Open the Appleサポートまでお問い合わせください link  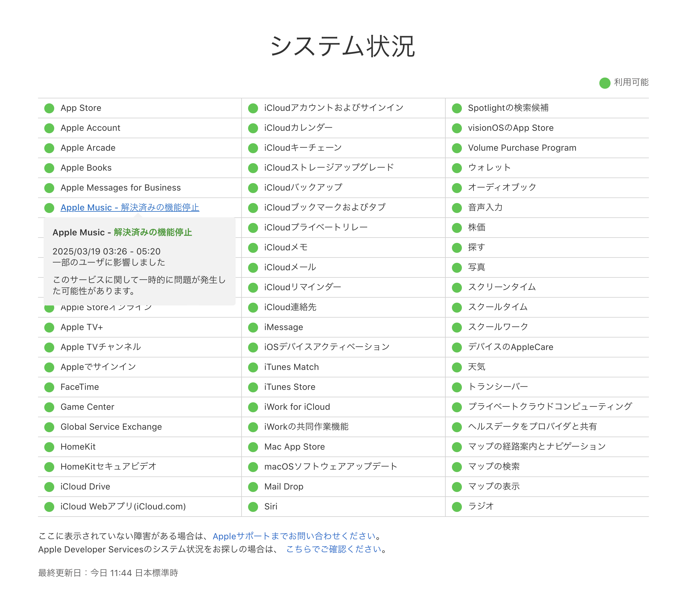point(294,536)
